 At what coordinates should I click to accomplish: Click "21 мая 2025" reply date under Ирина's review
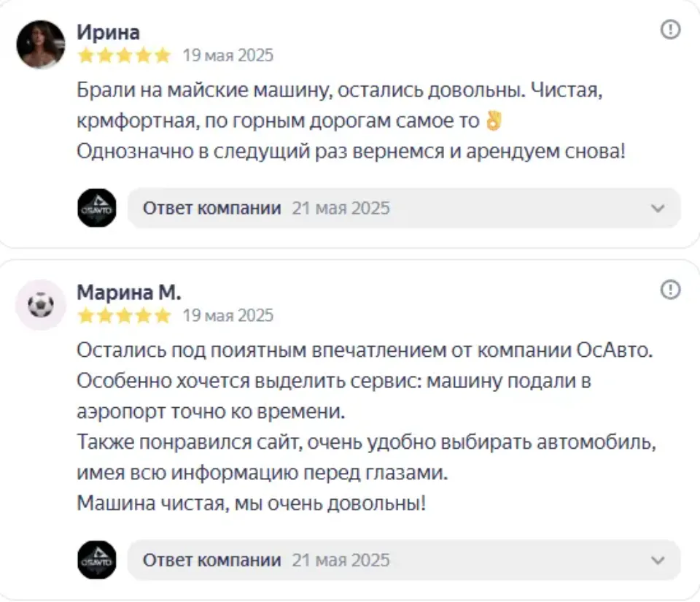point(341,208)
